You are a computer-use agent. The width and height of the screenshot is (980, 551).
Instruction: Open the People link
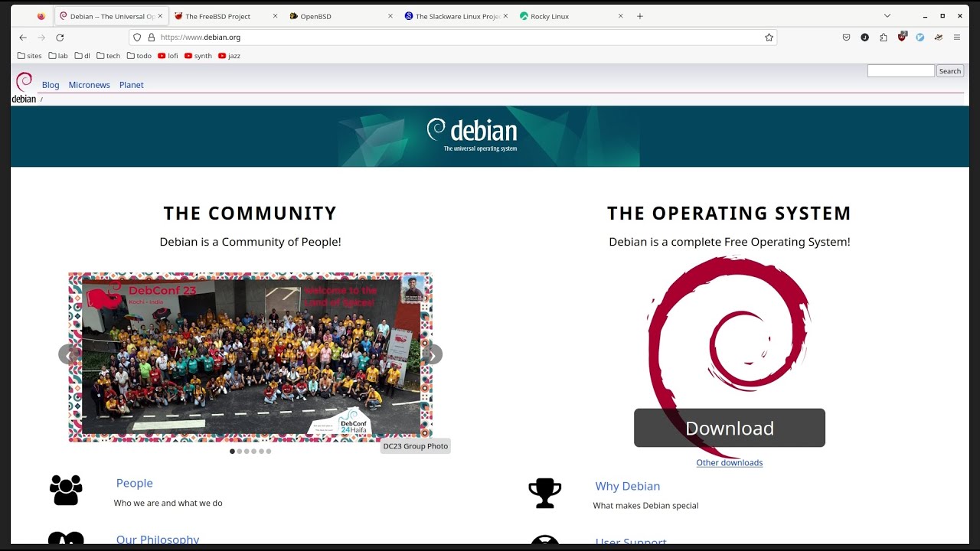(135, 483)
